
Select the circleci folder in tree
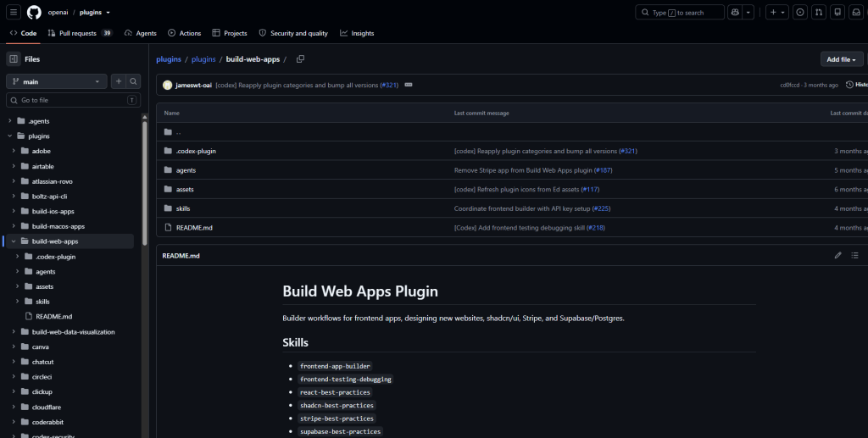tap(42, 377)
